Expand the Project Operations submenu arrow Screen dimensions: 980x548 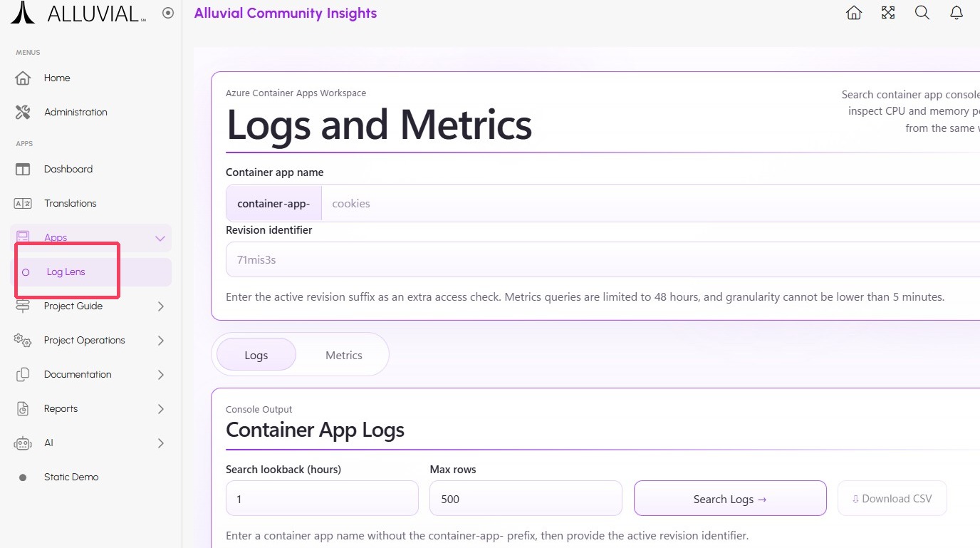(161, 341)
